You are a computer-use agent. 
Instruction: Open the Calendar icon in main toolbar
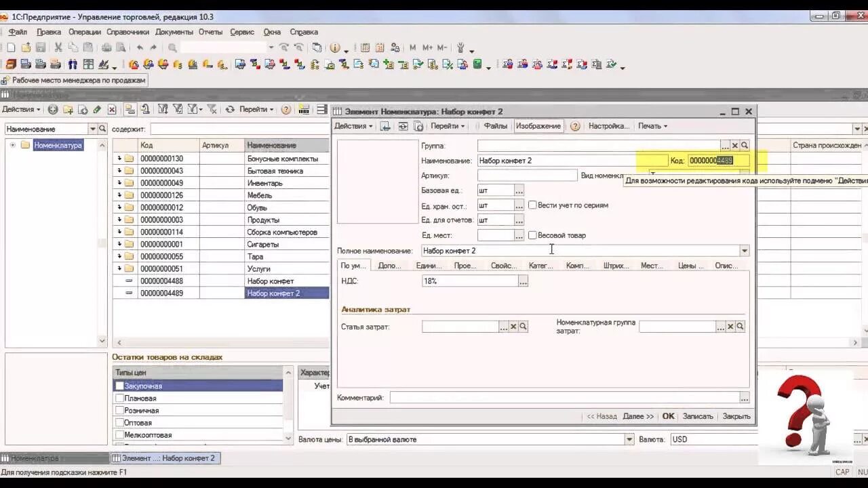coord(380,47)
